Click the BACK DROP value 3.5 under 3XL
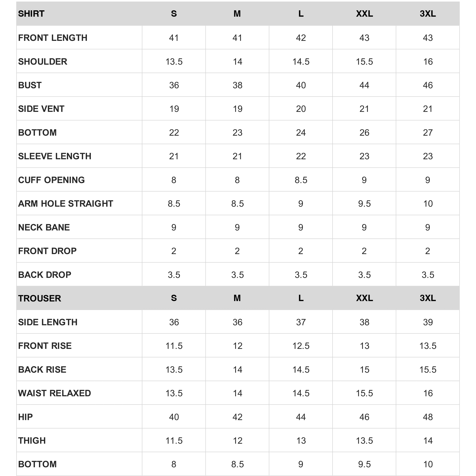 tap(428, 275)
